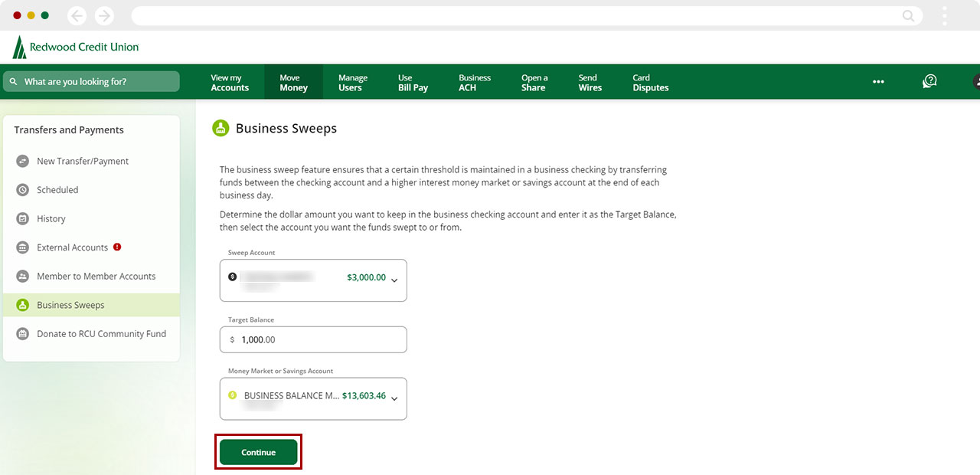Click the Transfers and Payments heading

[x=69, y=130]
